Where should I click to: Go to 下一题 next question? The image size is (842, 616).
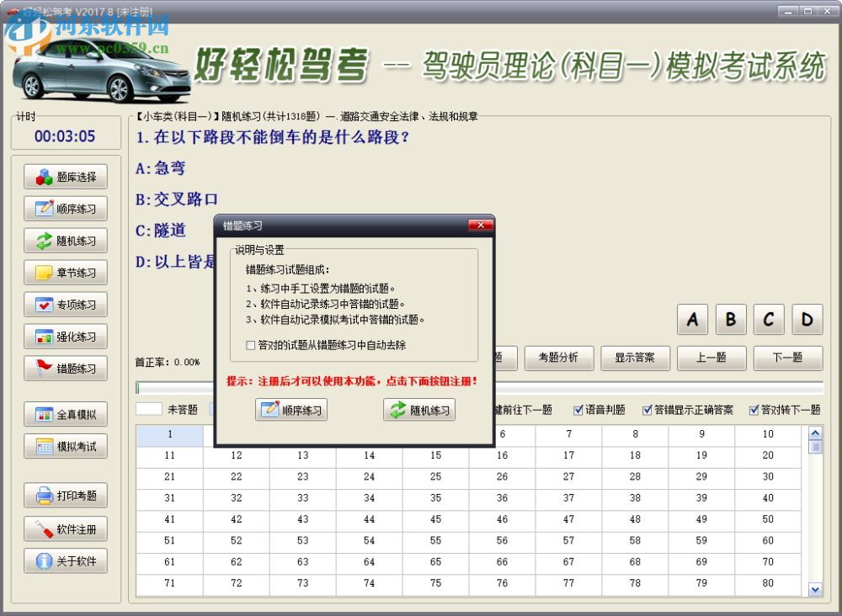(787, 358)
